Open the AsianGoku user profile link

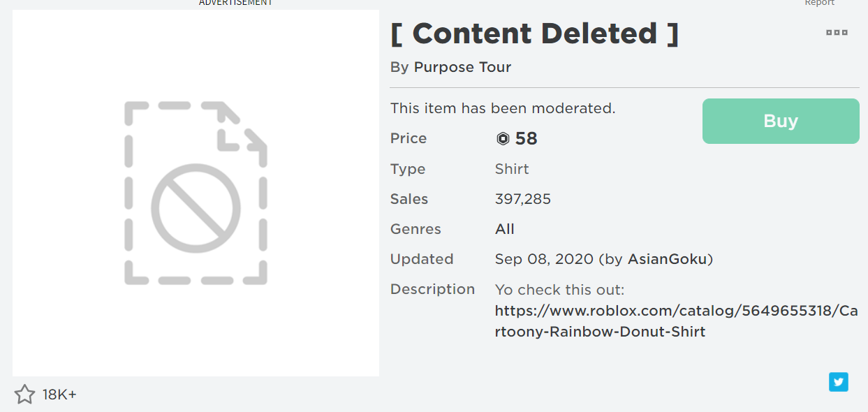click(x=668, y=259)
